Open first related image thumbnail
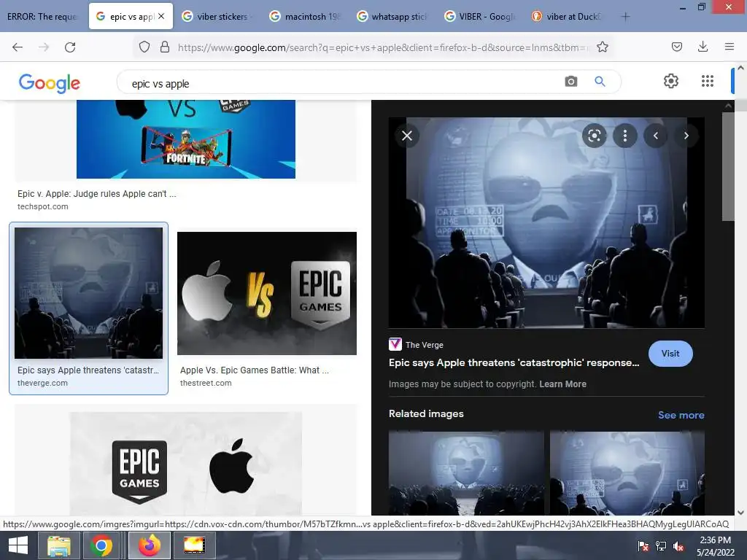This screenshot has width=747, height=560. pyautogui.click(x=466, y=472)
